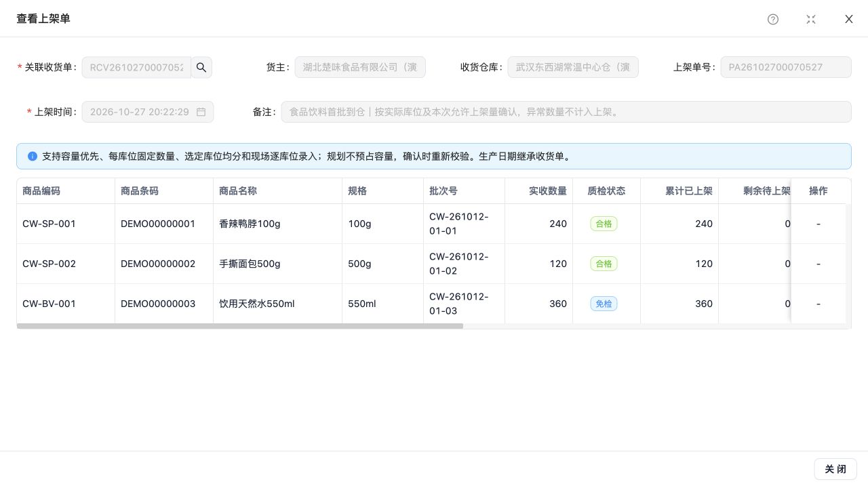The image size is (868, 488).
Task: Click the 商品名称 column header
Action: coord(278,191)
